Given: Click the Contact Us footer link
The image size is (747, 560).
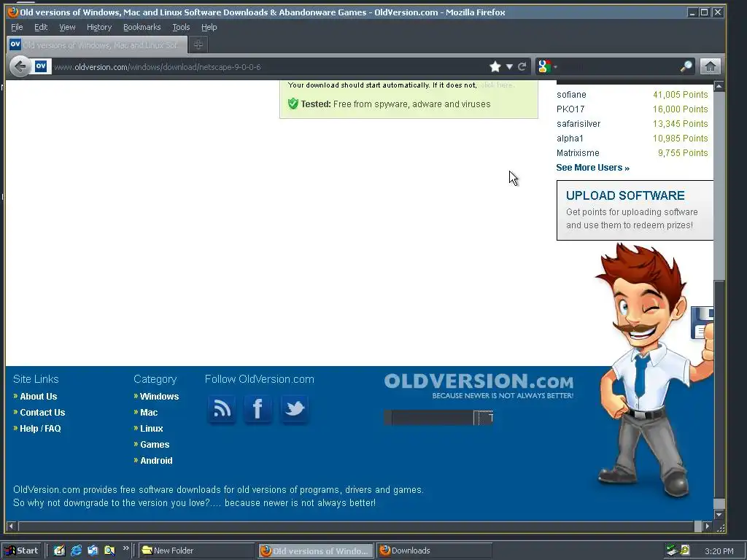Looking at the screenshot, I should coord(42,413).
